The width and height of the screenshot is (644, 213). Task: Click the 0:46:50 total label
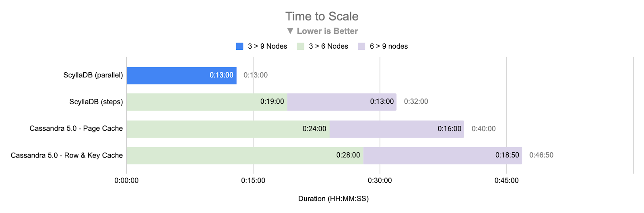541,155
